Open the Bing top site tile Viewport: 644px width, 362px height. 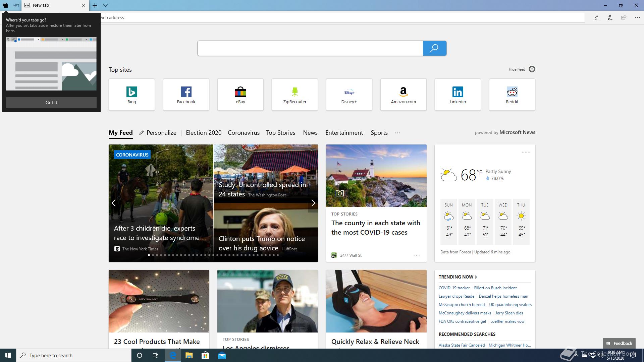coord(132,95)
